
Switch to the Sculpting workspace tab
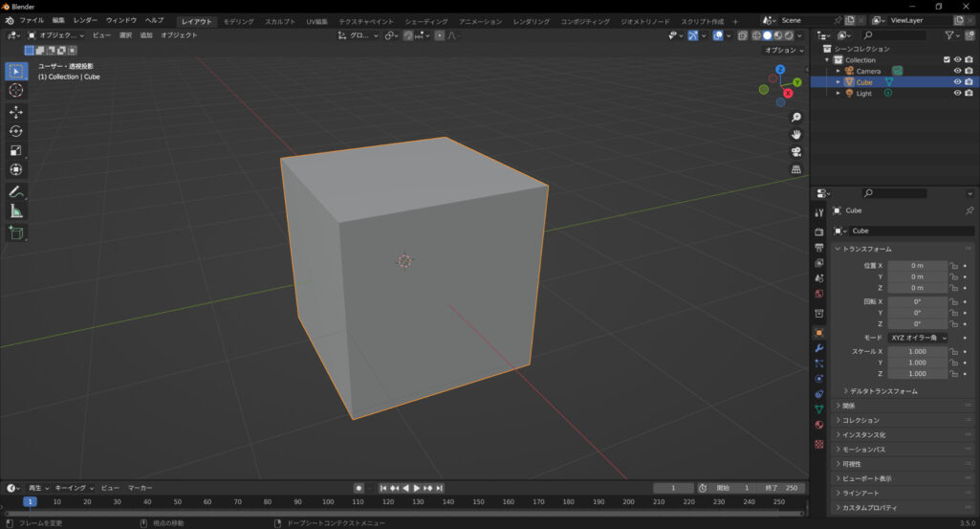pos(280,21)
